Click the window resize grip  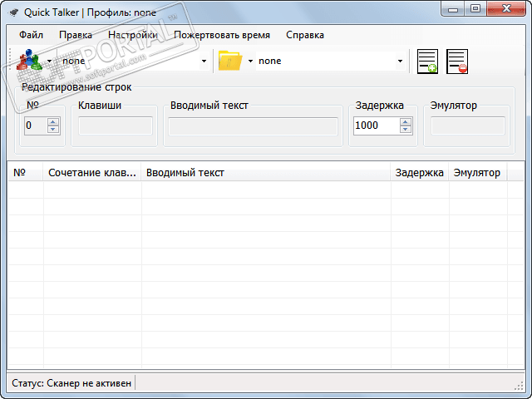point(519,386)
